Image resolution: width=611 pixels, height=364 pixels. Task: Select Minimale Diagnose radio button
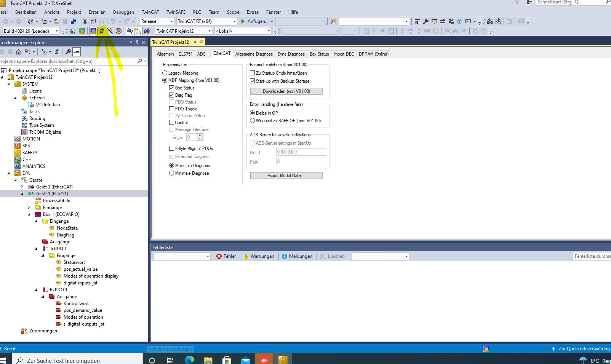tap(171, 173)
